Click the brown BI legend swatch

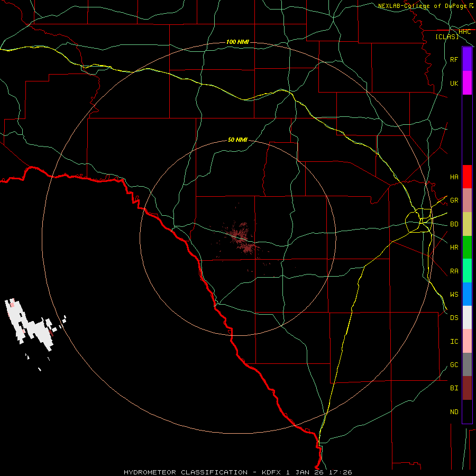coord(467,388)
